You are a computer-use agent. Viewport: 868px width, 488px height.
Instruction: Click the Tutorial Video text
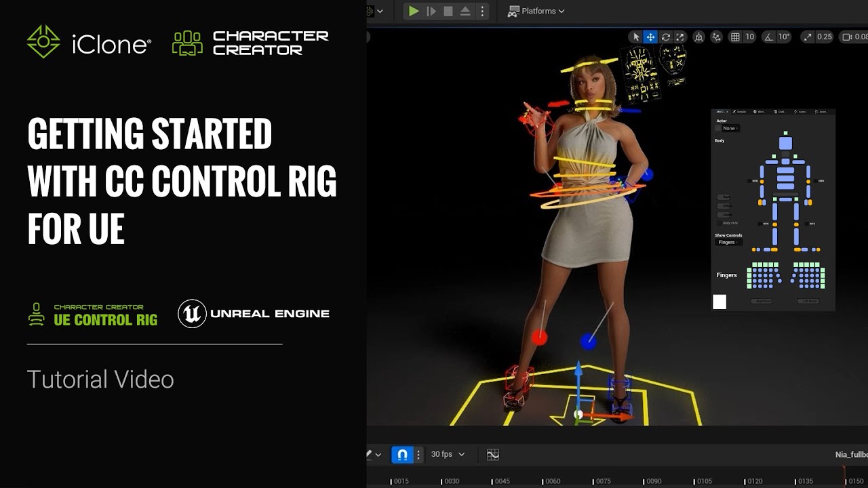coord(100,380)
